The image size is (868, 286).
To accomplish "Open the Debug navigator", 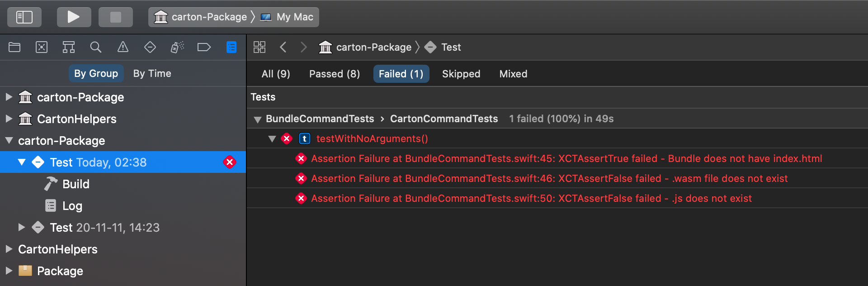I will [x=177, y=47].
